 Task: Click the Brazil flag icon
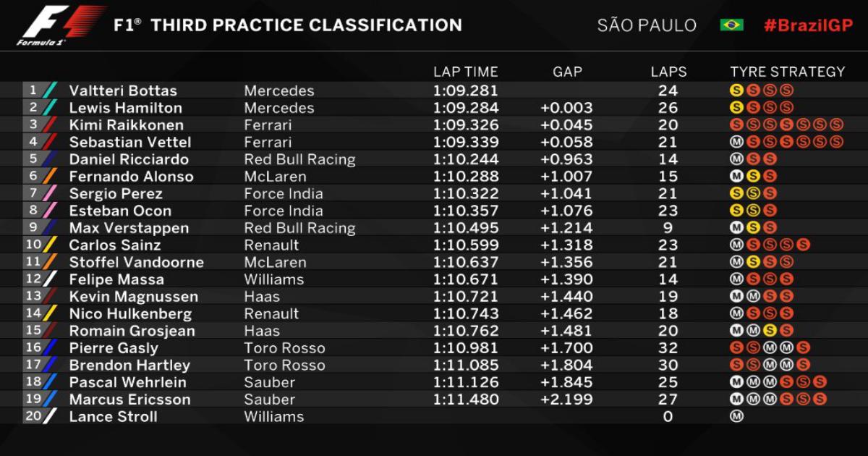click(732, 25)
